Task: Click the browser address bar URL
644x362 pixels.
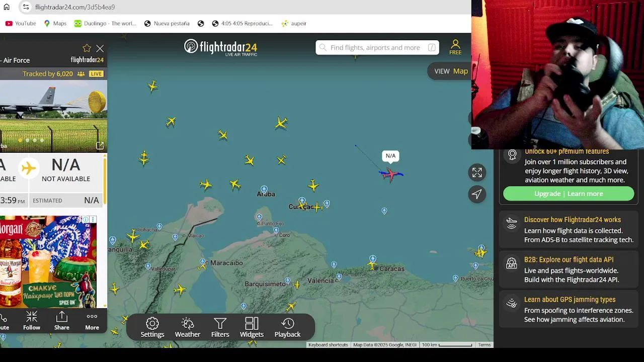Action: tap(75, 7)
